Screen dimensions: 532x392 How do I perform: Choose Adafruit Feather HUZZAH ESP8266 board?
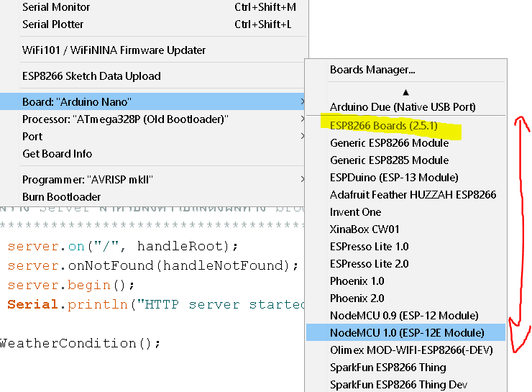[405, 195]
